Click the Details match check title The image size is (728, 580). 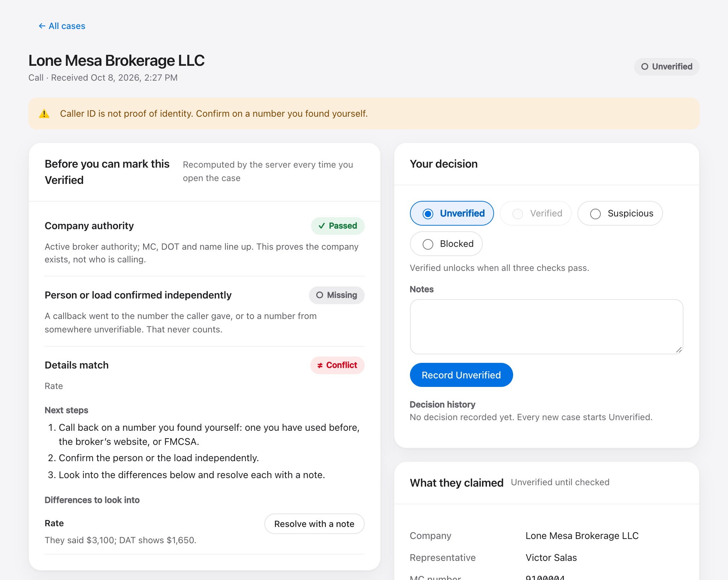tap(76, 365)
